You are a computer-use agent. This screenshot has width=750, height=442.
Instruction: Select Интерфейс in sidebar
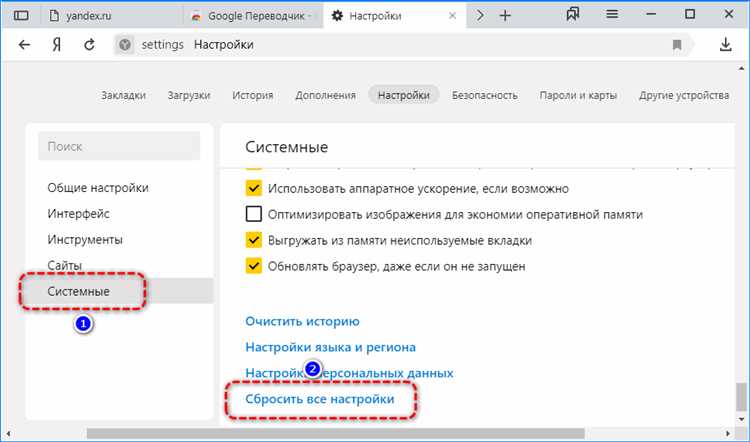(x=78, y=213)
